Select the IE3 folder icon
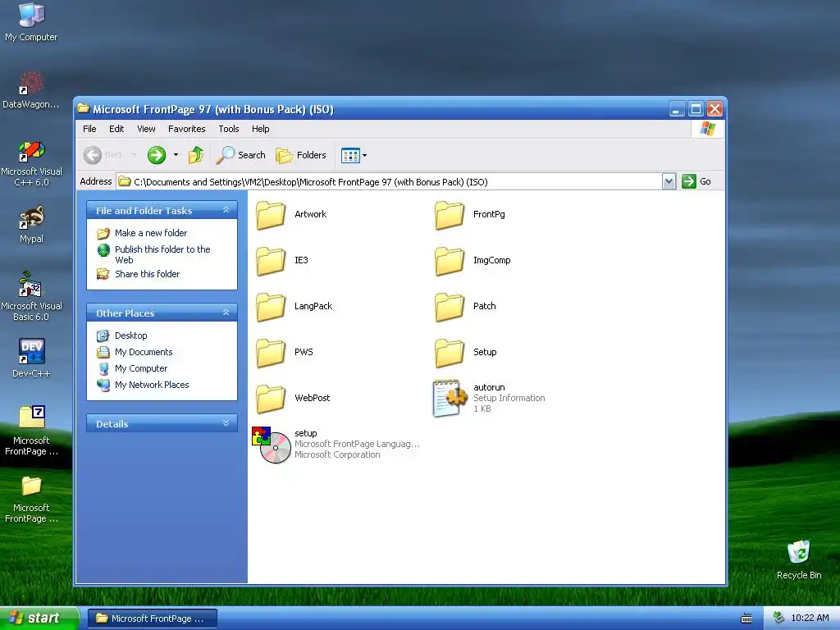 [271, 261]
